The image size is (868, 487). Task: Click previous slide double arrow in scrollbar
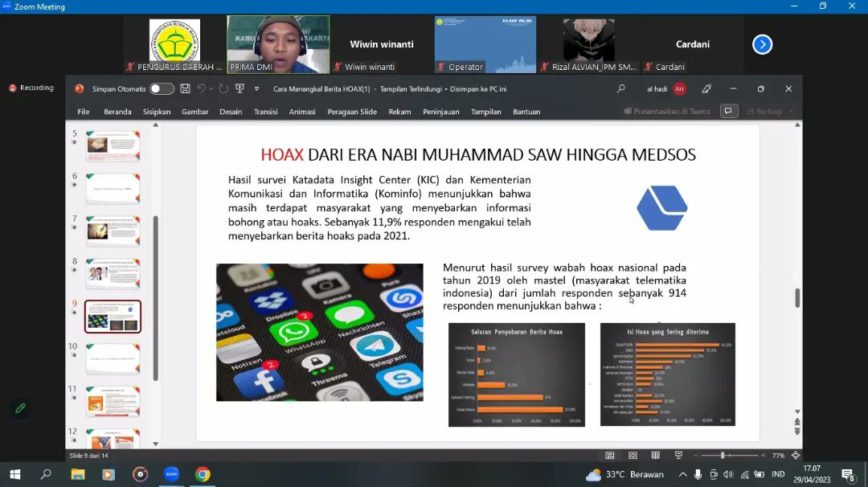tap(797, 422)
